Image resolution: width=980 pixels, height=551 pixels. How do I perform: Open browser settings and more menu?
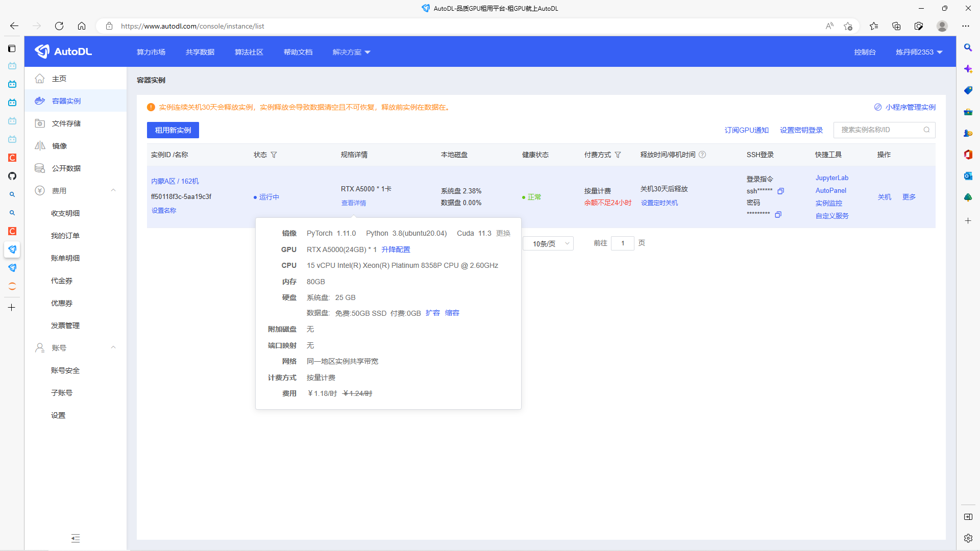[x=966, y=26]
